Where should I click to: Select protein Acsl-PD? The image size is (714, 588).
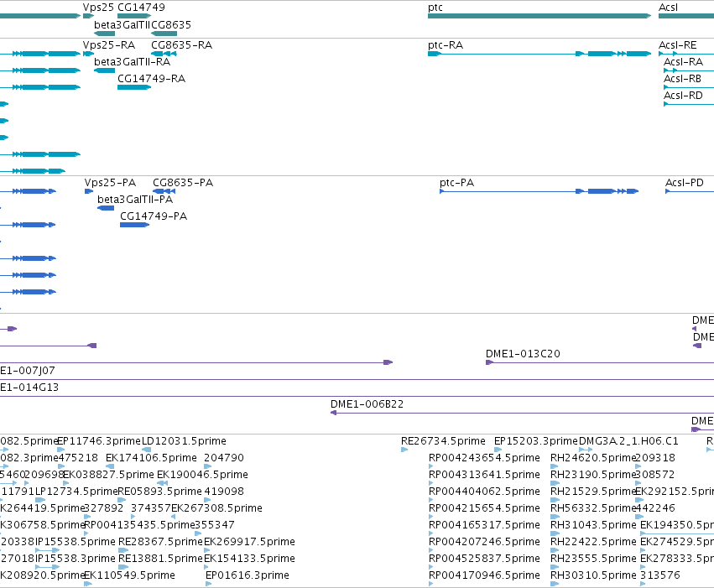[685, 183]
